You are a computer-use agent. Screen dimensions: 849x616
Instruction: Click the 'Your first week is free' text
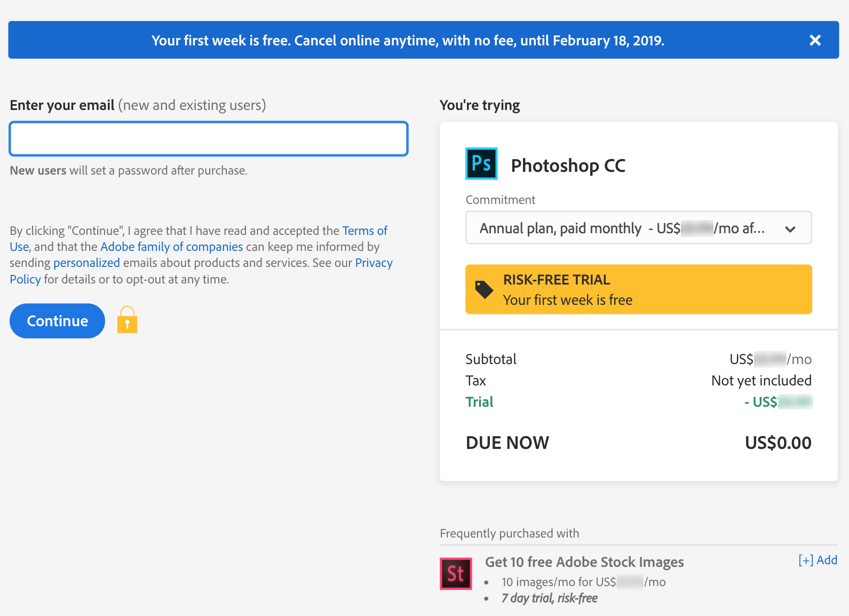[568, 300]
